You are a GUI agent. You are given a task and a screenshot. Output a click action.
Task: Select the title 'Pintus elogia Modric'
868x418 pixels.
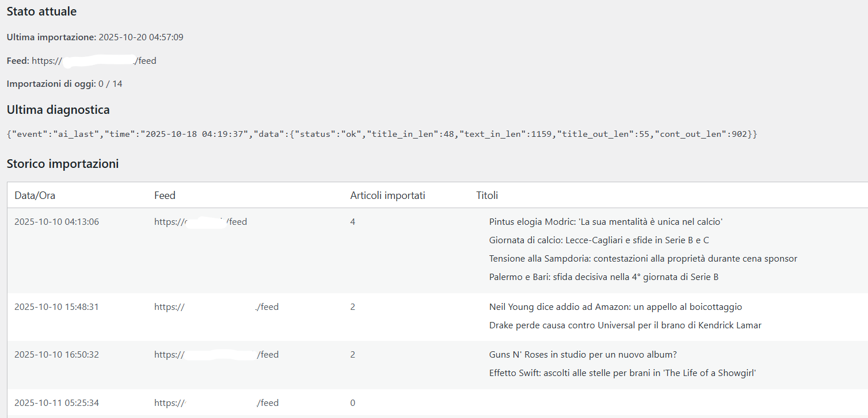606,222
